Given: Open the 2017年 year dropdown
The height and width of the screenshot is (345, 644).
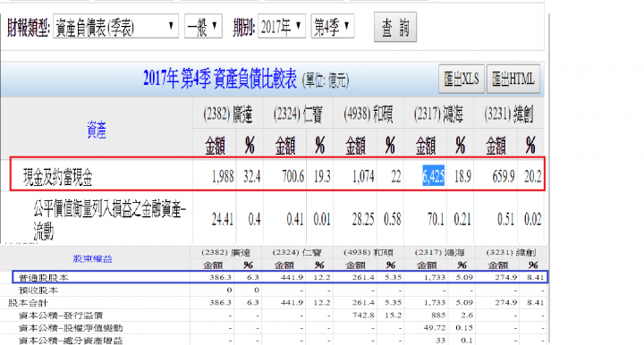Looking at the screenshot, I should click(x=282, y=27).
